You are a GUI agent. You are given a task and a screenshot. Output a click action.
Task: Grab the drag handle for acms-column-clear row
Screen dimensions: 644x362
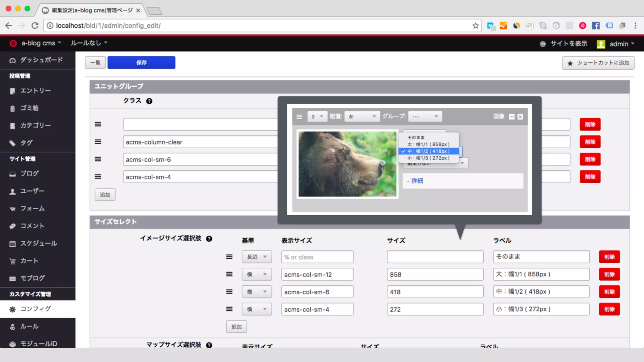click(98, 142)
